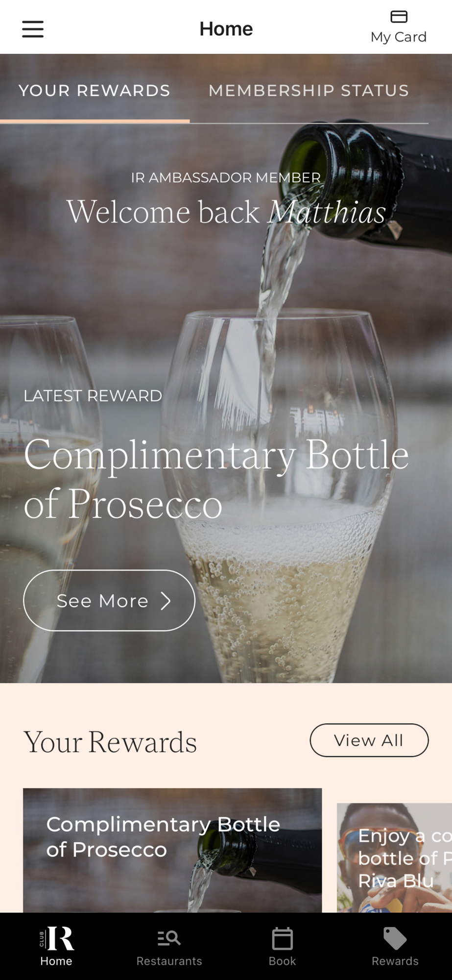Tap the Latest Reward Prosecco headline
The height and width of the screenshot is (980, 452).
(x=216, y=479)
